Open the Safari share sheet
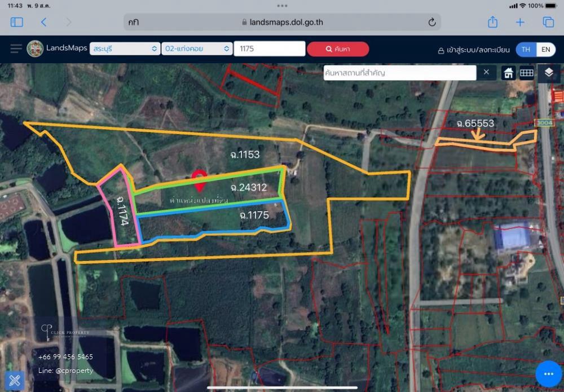Screen dimensions: 564x392 pos(492,23)
